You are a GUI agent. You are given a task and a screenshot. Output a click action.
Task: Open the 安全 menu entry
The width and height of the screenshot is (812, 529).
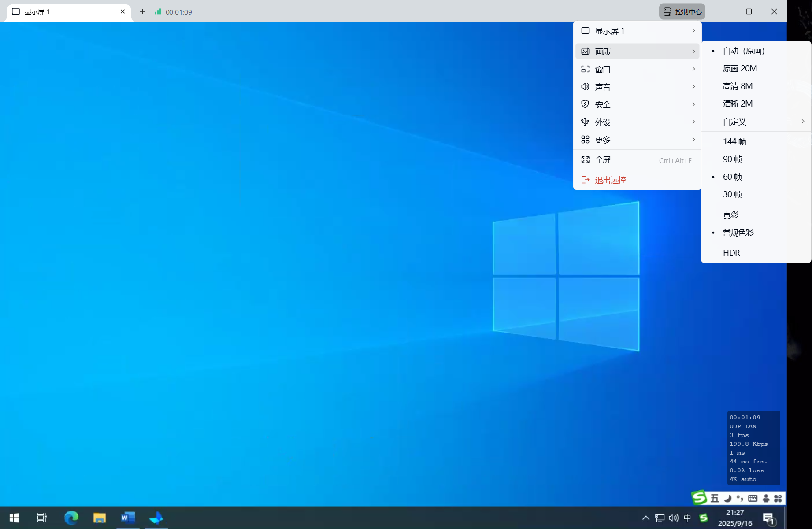click(637, 104)
